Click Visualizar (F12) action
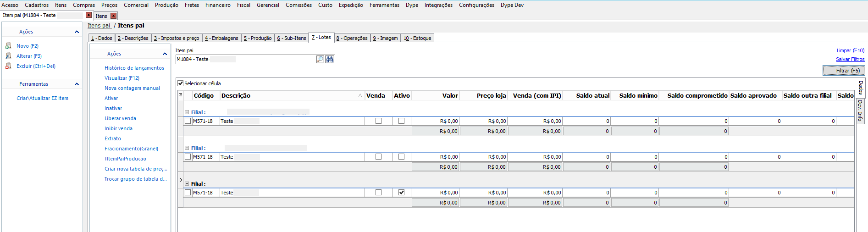868x232 pixels. (122, 78)
